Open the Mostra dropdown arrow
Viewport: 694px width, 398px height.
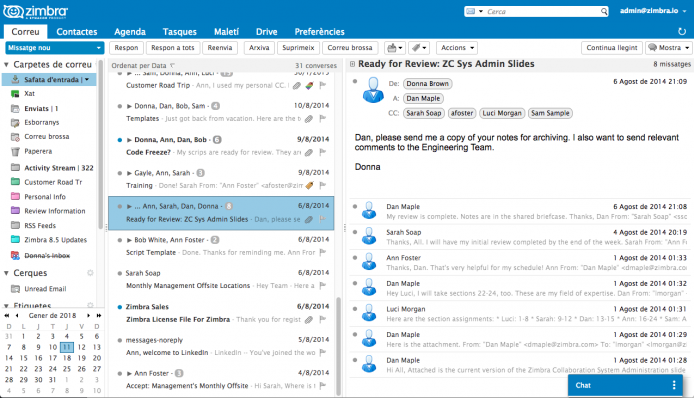(x=687, y=48)
